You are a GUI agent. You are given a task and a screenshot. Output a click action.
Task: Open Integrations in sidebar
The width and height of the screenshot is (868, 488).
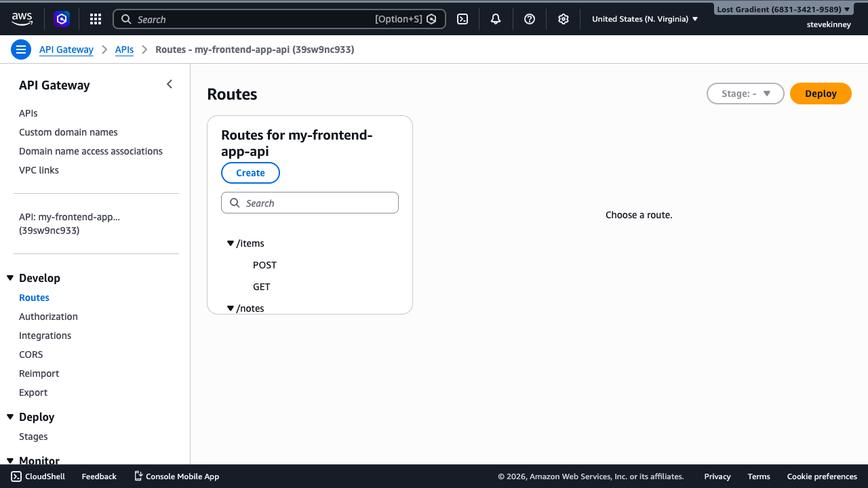coord(45,335)
